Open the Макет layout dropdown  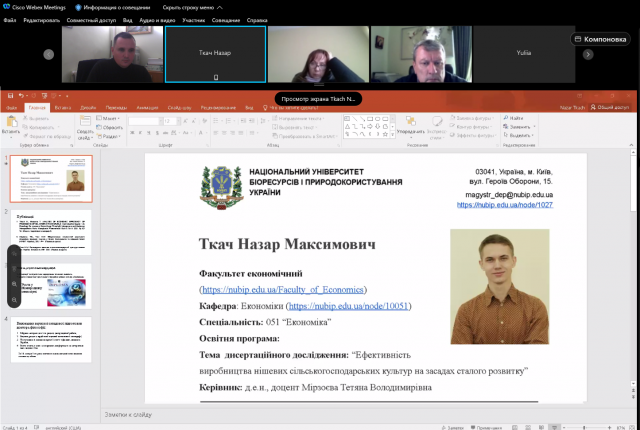point(108,118)
